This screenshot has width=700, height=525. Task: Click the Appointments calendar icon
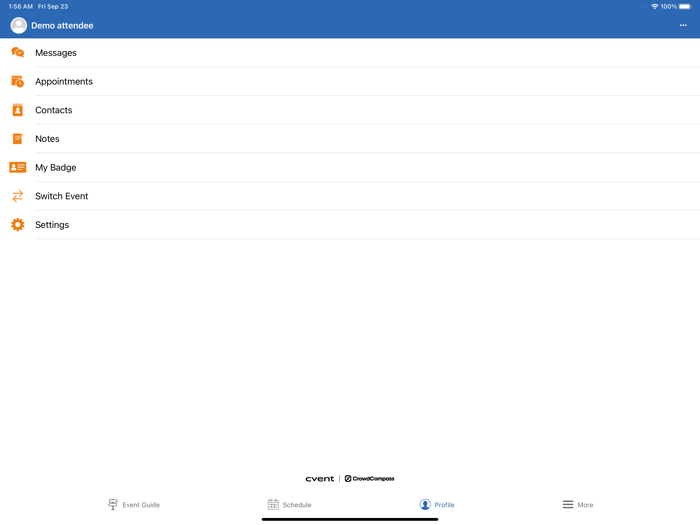pyautogui.click(x=18, y=82)
